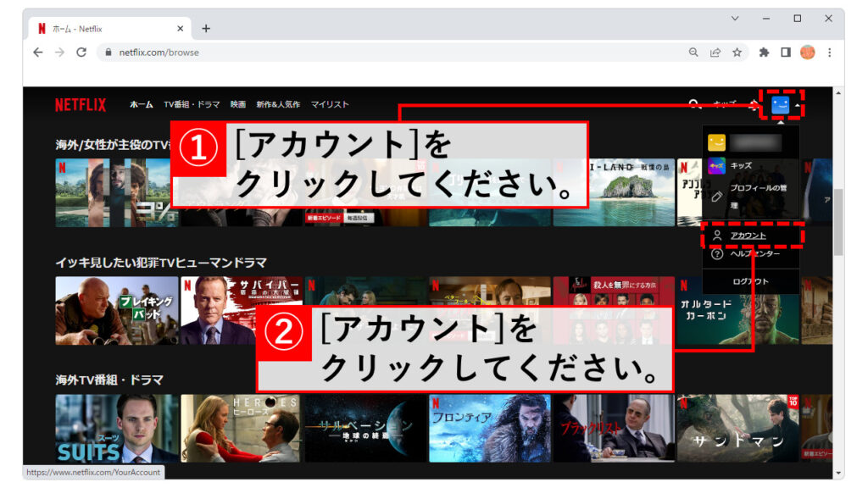Click ログアウト to sign out
This screenshot has width=868, height=488.
click(750, 281)
